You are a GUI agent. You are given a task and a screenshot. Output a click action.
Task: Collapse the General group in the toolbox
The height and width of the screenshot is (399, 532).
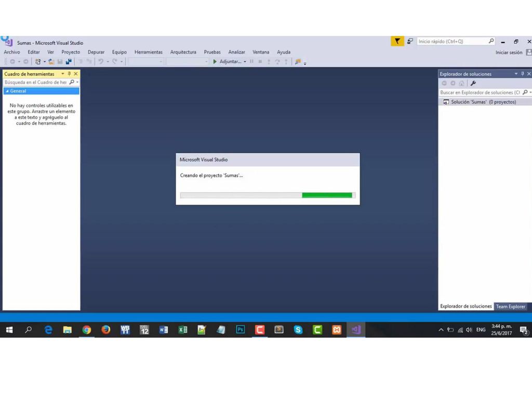pos(7,91)
